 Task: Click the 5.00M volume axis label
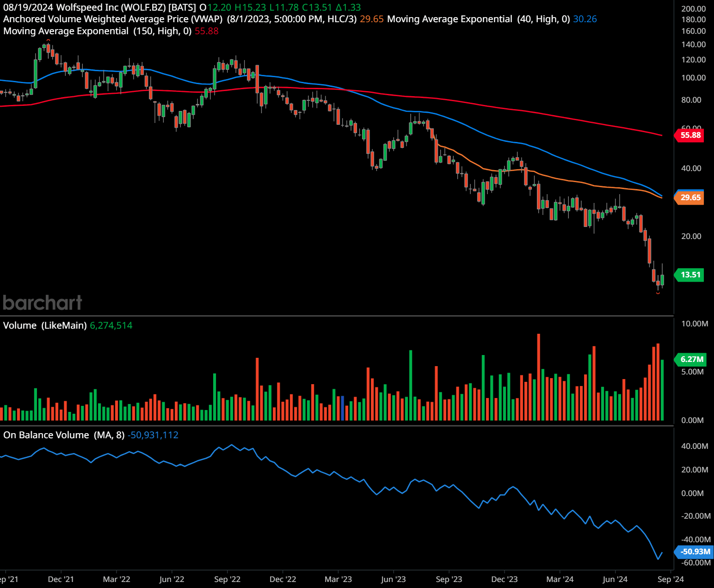coord(692,372)
